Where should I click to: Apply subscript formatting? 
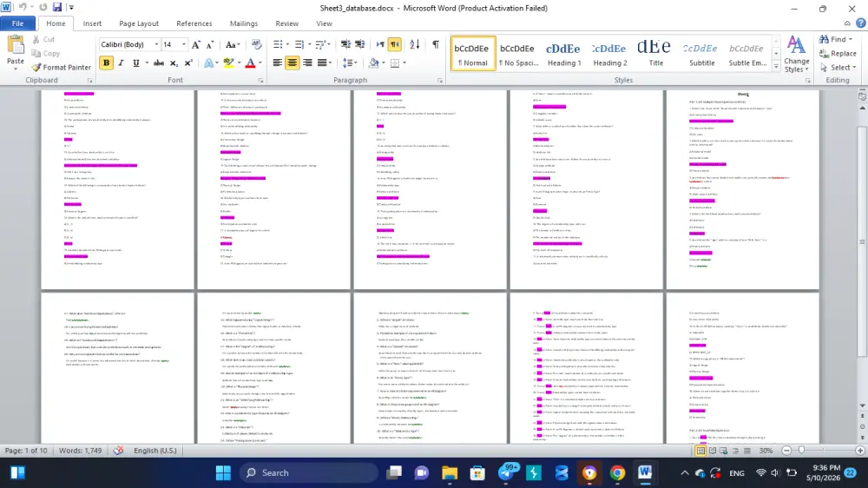pos(174,63)
